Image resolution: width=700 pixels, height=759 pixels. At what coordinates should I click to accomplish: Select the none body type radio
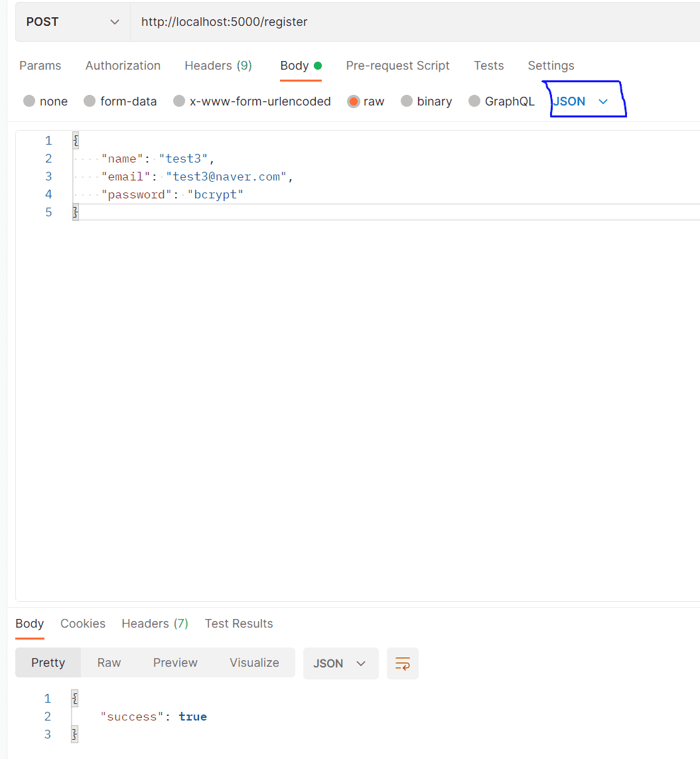coord(29,101)
